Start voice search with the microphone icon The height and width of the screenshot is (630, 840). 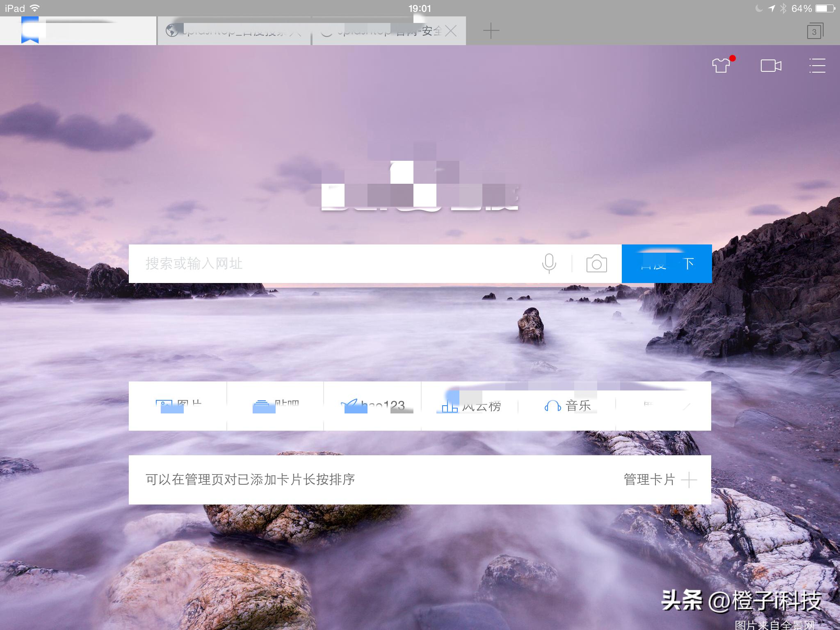(x=549, y=264)
